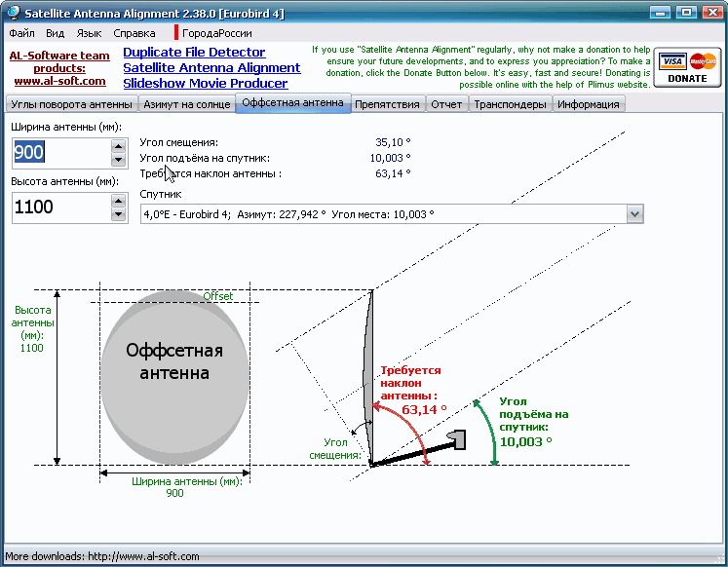The width and height of the screenshot is (728, 567).
Task: Open the www.al-soft.com link
Action: pyautogui.click(x=59, y=81)
